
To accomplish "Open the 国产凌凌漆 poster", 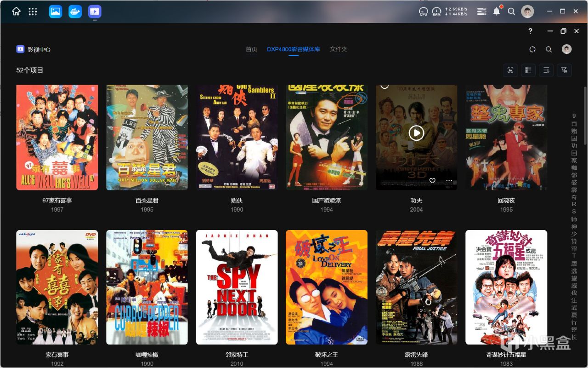I will click(327, 138).
